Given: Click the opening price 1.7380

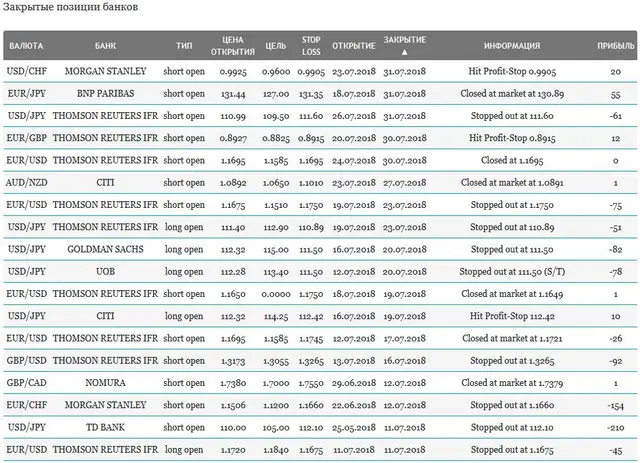Looking at the screenshot, I should tap(233, 383).
